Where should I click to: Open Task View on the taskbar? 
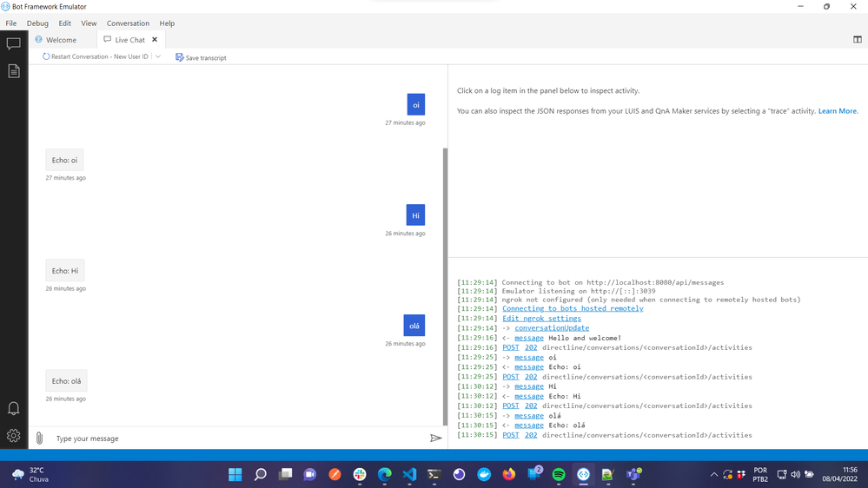(x=285, y=474)
